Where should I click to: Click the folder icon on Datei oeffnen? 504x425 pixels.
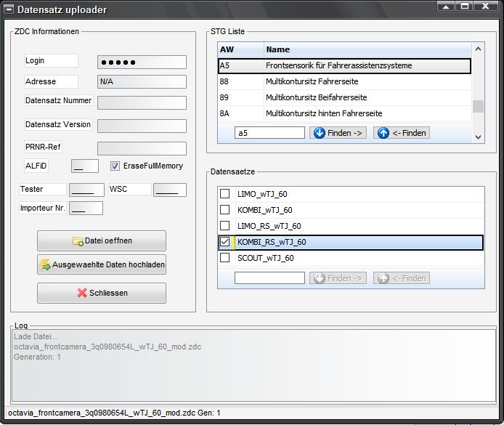pos(78,241)
